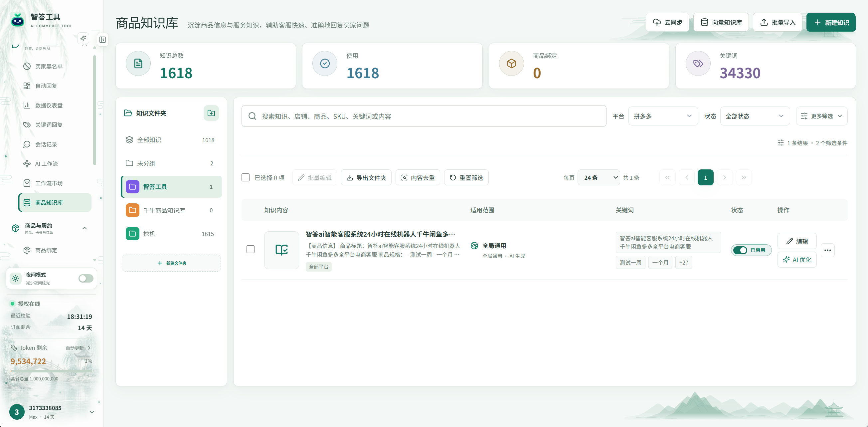Click the sidebar vertical scrollbar
The image size is (868, 427).
95,110
